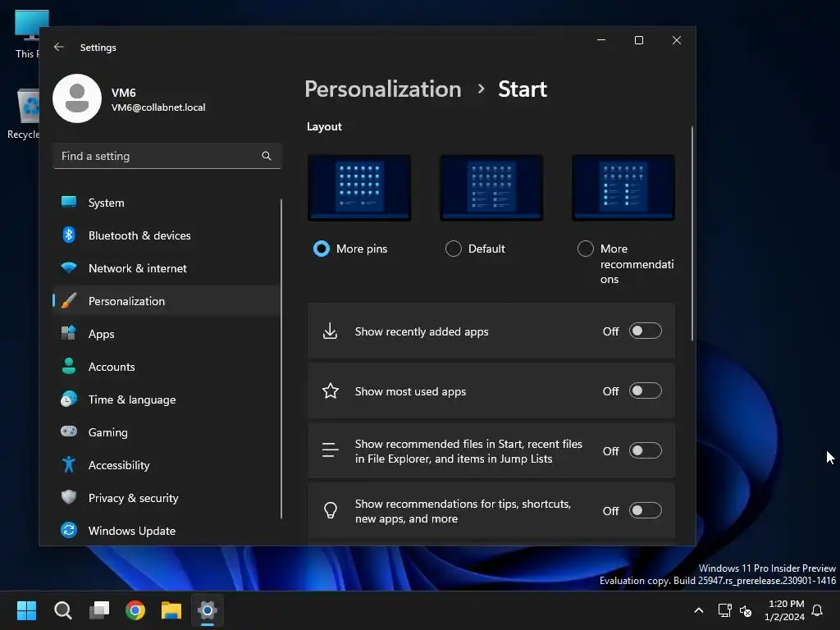Screen dimensions: 840x630
Task: Open Accessibility settings category
Action: point(167,465)
